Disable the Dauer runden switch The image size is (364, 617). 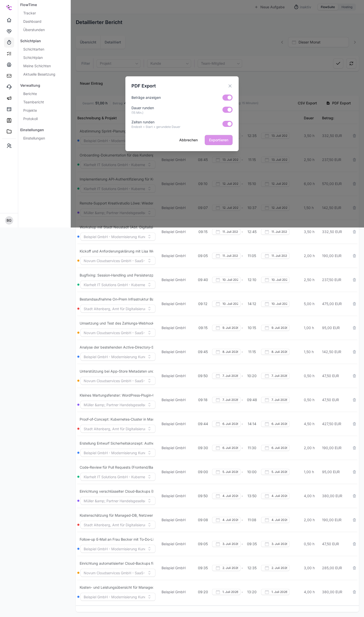(x=227, y=110)
